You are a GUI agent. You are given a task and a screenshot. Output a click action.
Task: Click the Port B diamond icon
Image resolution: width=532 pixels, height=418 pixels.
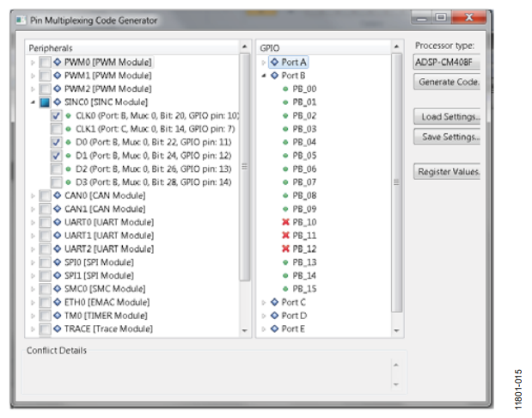pyautogui.click(x=274, y=76)
